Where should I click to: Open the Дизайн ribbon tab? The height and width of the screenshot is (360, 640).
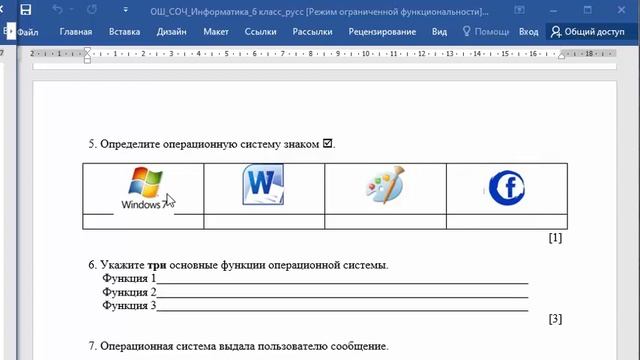pyautogui.click(x=171, y=32)
